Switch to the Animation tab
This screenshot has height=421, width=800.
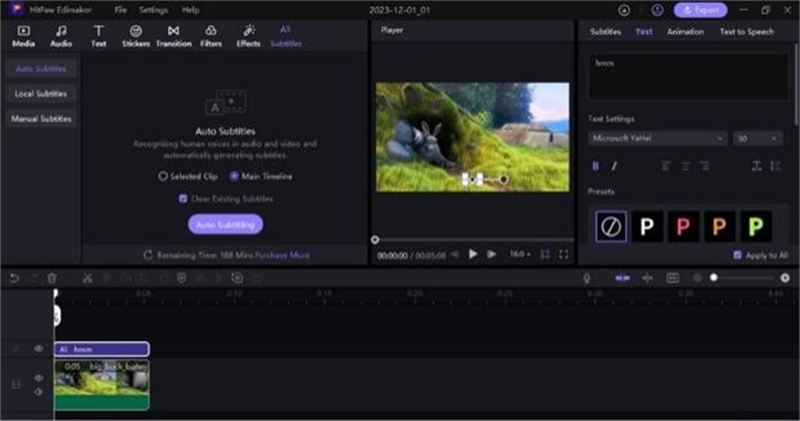[685, 32]
